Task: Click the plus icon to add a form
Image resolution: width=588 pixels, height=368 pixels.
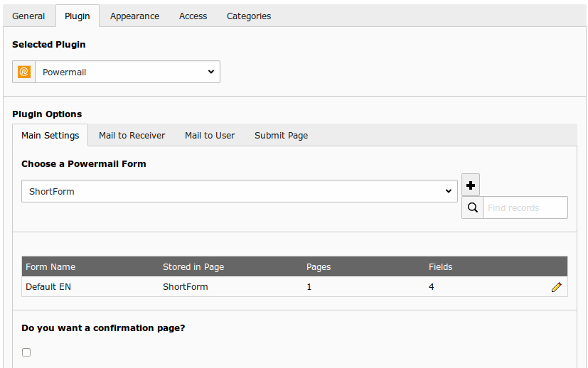Action: [471, 185]
